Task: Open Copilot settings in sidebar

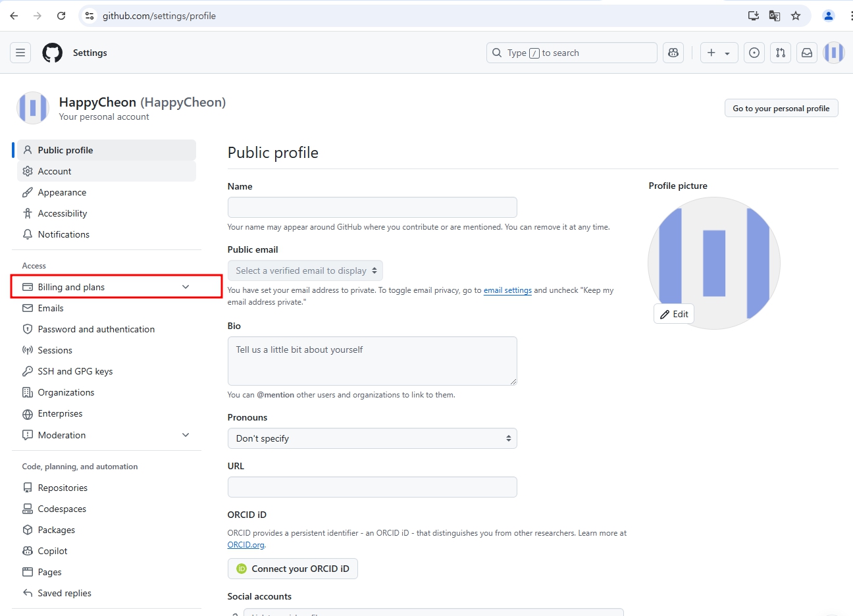Action: (107, 551)
